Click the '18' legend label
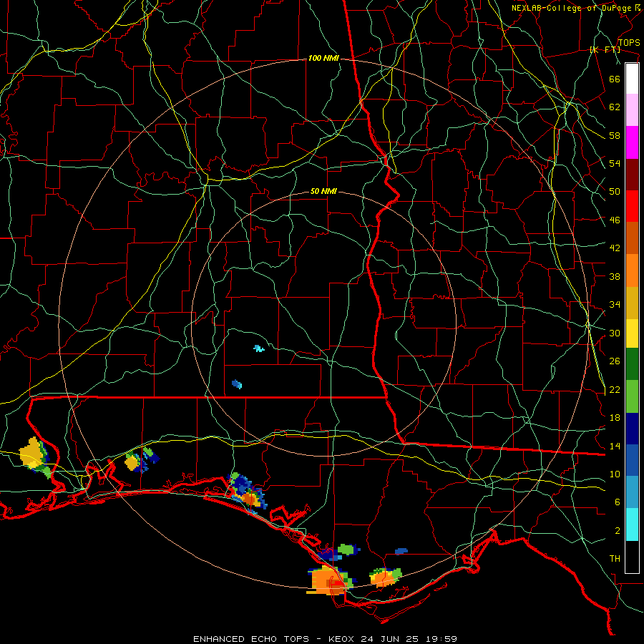The height and width of the screenshot is (644, 644). pos(615,418)
